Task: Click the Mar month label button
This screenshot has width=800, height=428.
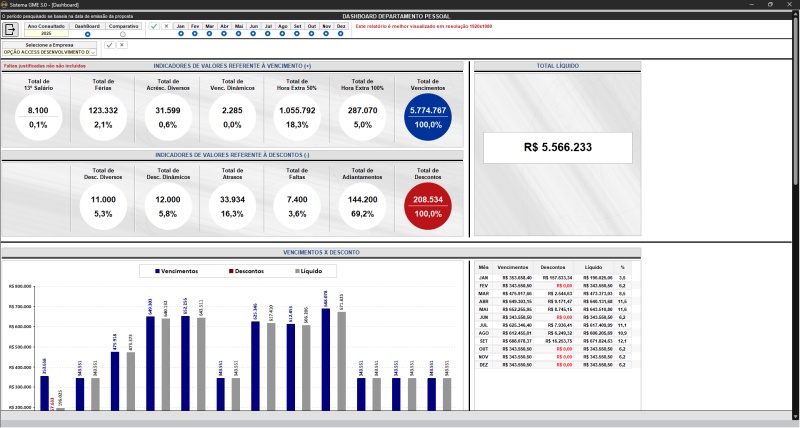Action: coord(209,26)
